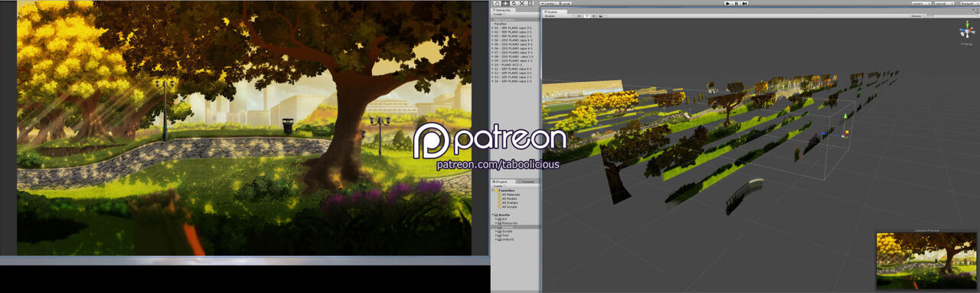This screenshot has height=293, width=980.
Task: Click the Step frame button
Action: pos(745,3)
